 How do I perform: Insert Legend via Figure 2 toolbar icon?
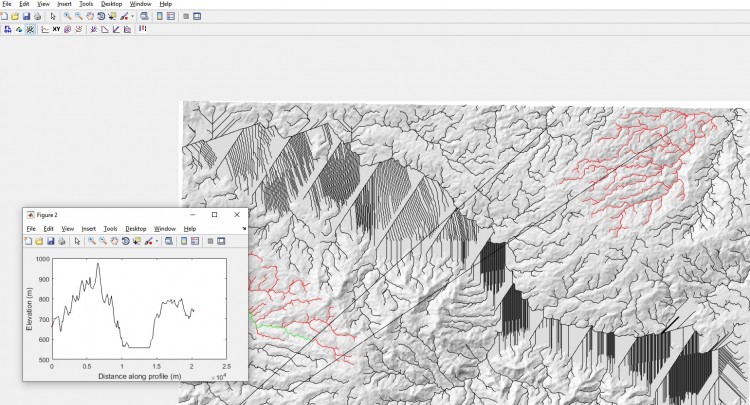click(195, 241)
